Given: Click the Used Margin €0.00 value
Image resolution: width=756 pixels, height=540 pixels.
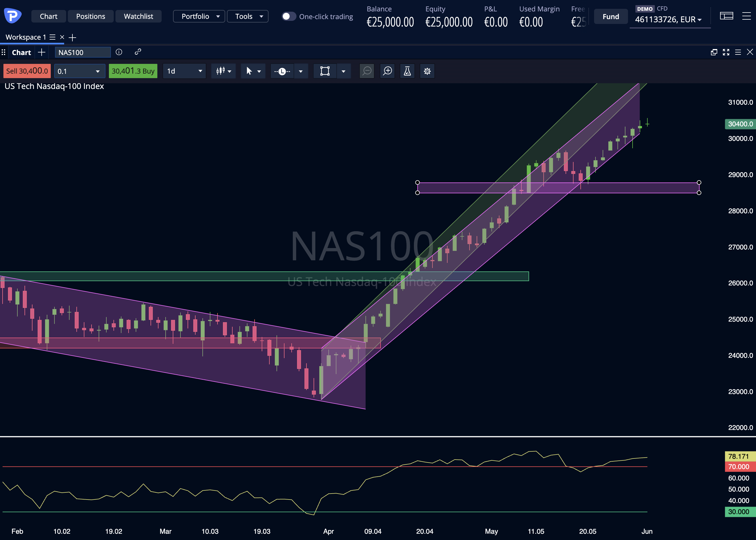Looking at the screenshot, I should point(531,22).
